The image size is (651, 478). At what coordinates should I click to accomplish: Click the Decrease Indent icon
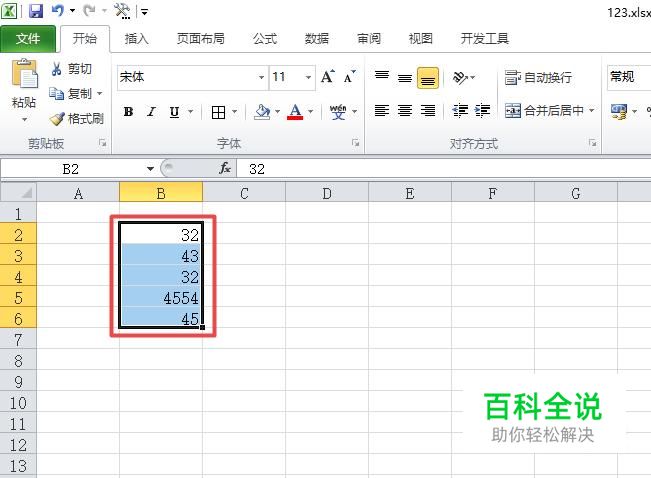(460, 110)
